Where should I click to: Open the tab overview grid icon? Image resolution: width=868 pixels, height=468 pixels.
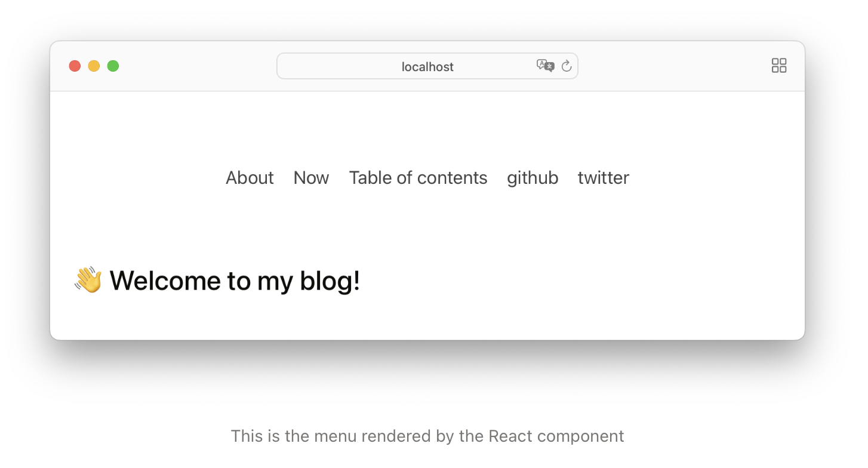(x=779, y=66)
